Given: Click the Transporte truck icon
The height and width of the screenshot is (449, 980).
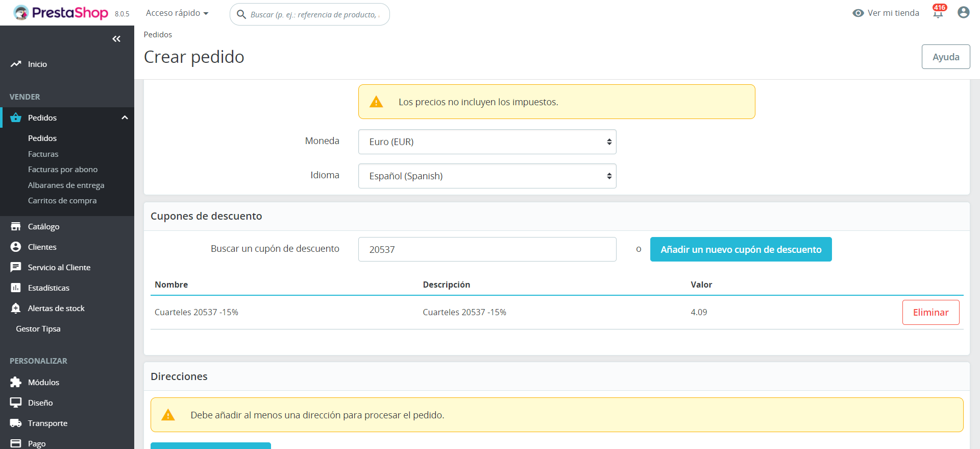Looking at the screenshot, I should tap(16, 423).
